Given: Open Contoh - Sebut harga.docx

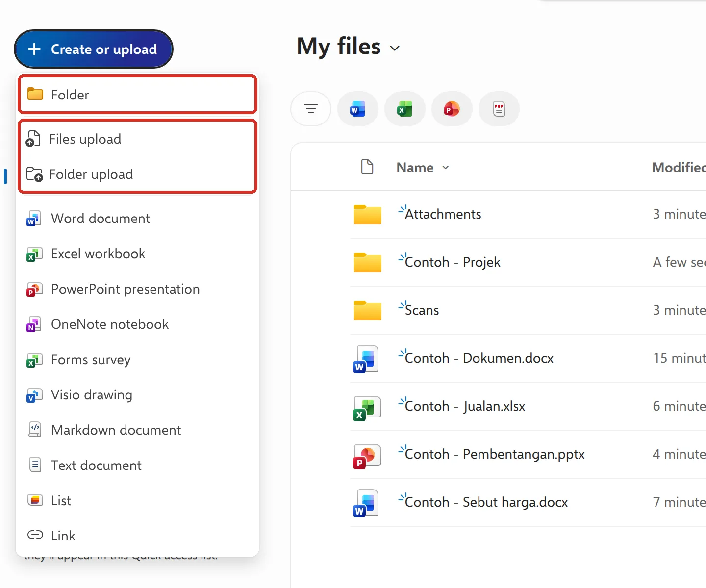Looking at the screenshot, I should pos(486,502).
